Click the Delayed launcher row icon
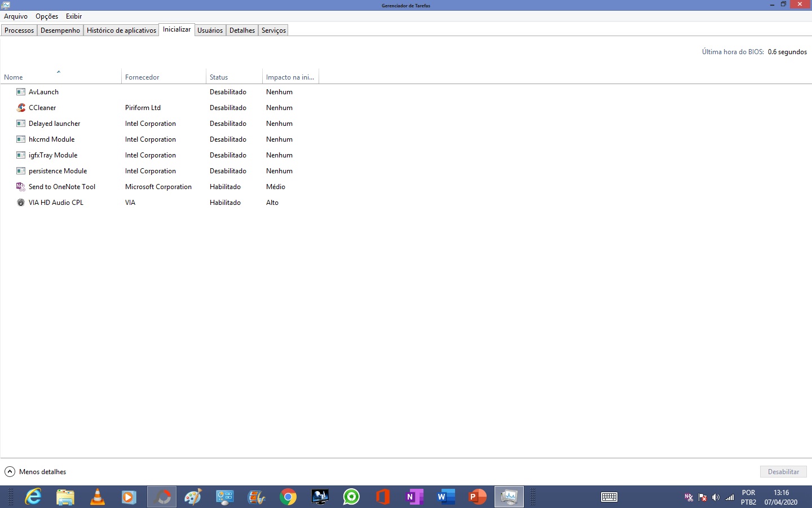This screenshot has width=812, height=508. click(21, 124)
